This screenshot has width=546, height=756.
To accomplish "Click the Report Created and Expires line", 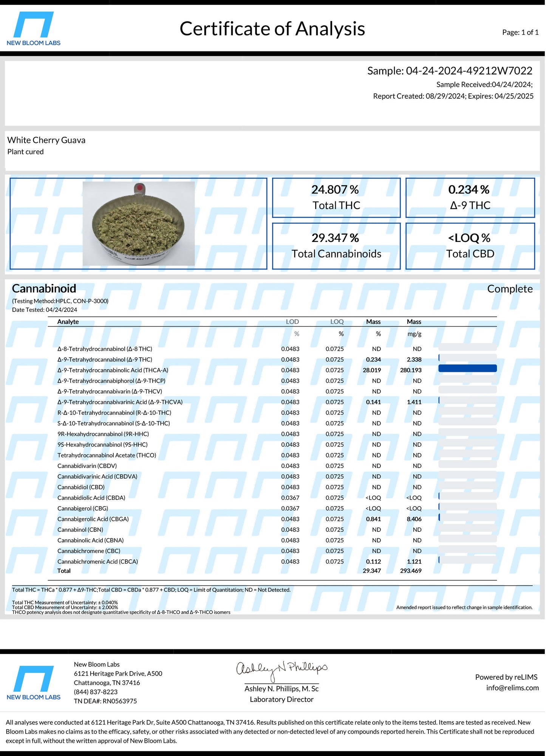I will [453, 96].
